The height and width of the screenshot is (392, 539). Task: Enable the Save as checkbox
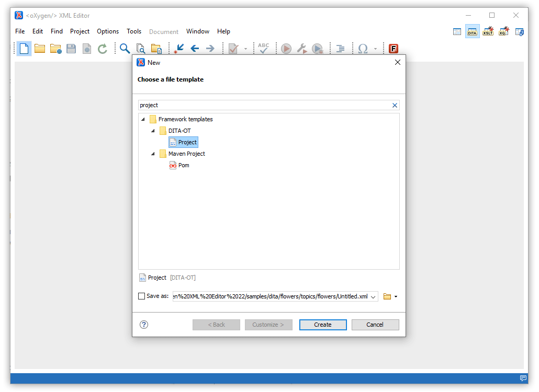[141, 296]
